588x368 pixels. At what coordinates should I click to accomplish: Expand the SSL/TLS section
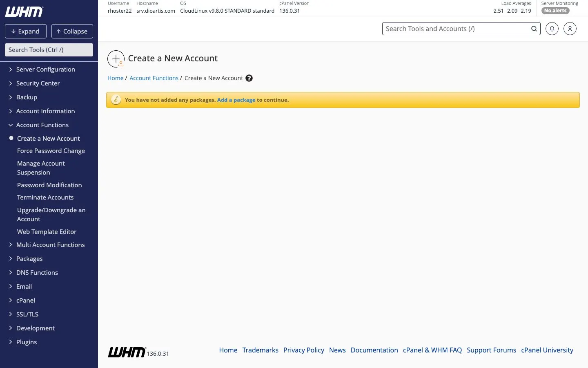click(27, 314)
